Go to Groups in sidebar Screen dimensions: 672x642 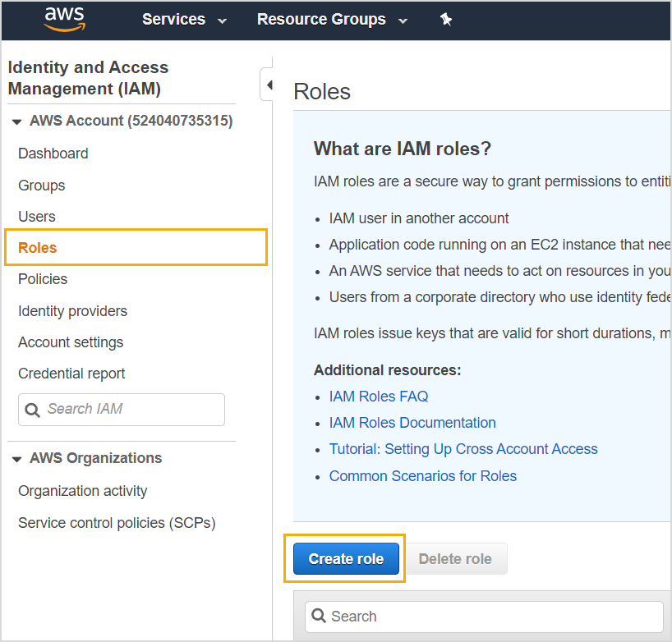(x=42, y=186)
